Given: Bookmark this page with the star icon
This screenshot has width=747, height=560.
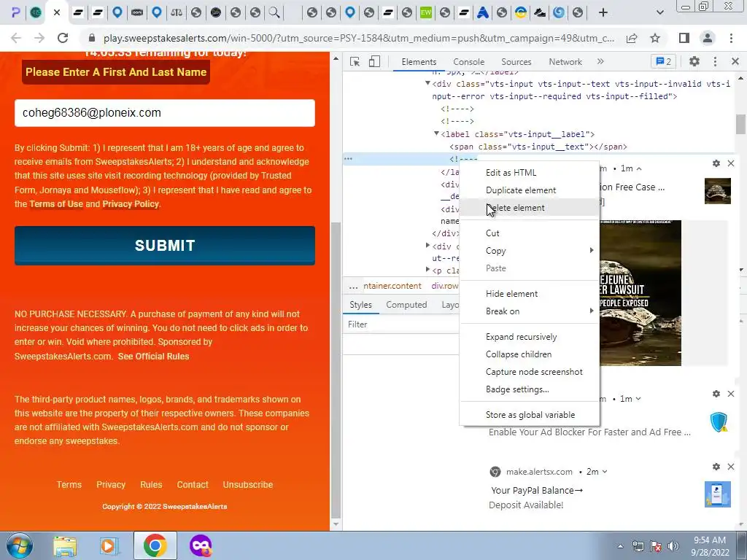Looking at the screenshot, I should point(655,38).
